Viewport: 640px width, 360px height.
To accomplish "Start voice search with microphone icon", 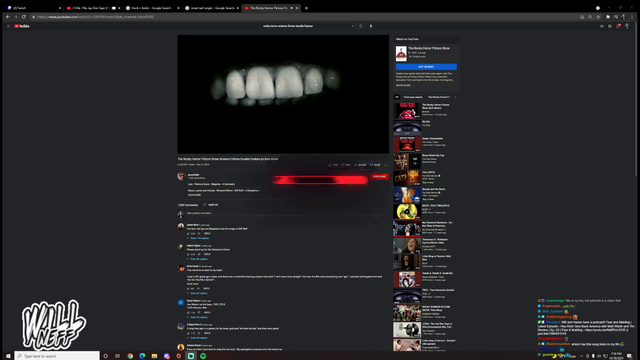I will click(371, 26).
